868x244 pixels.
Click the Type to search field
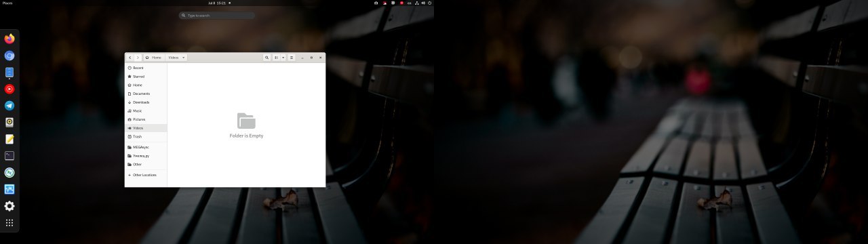pos(217,15)
